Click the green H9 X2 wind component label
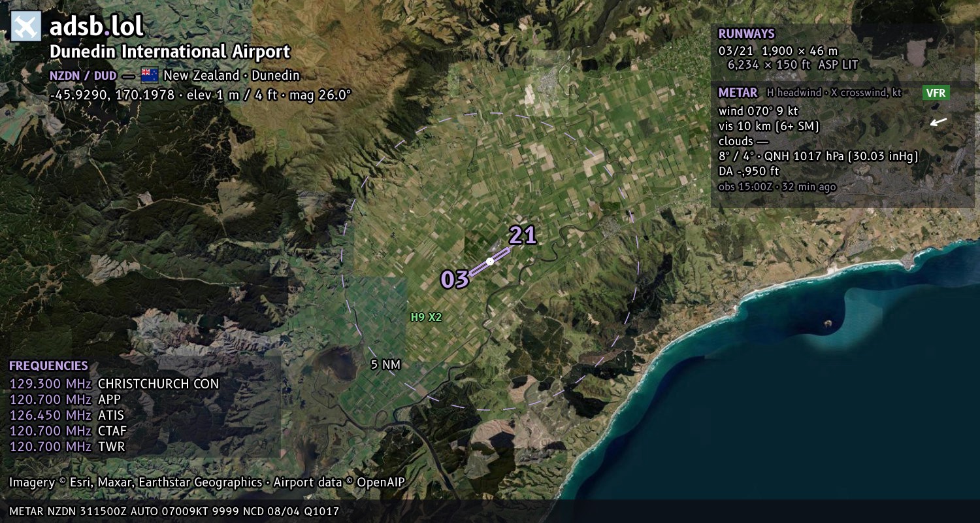Image resolution: width=980 pixels, height=523 pixels. (426, 317)
